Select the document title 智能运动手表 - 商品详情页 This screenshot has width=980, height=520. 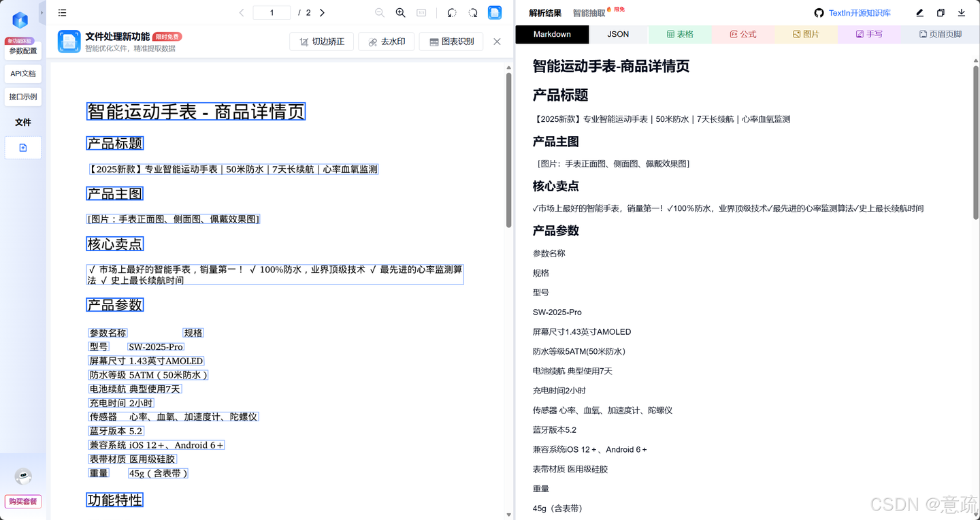pyautogui.click(x=196, y=112)
